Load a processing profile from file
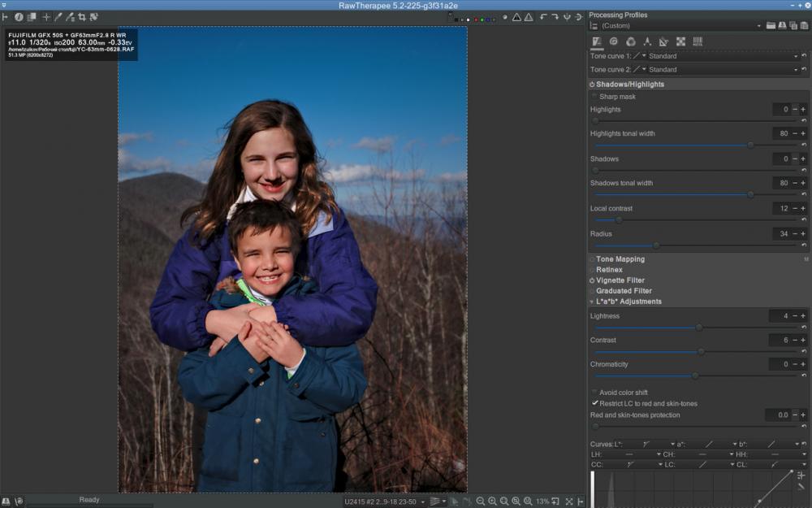This screenshot has width=812, height=508. tap(771, 25)
